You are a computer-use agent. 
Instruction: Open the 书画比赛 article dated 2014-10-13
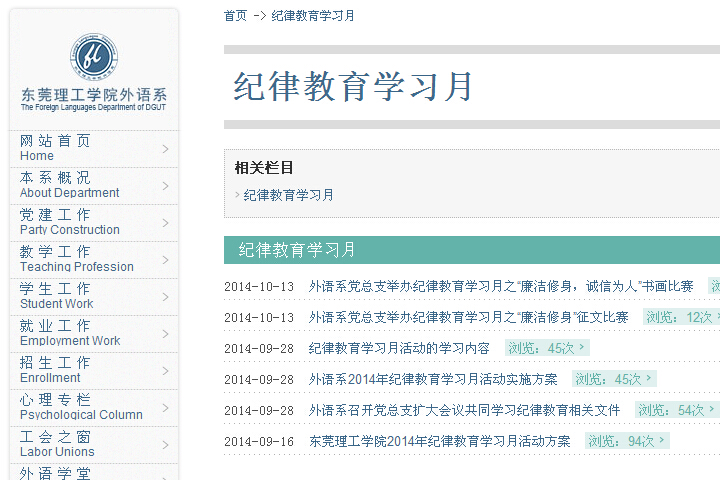point(501,286)
